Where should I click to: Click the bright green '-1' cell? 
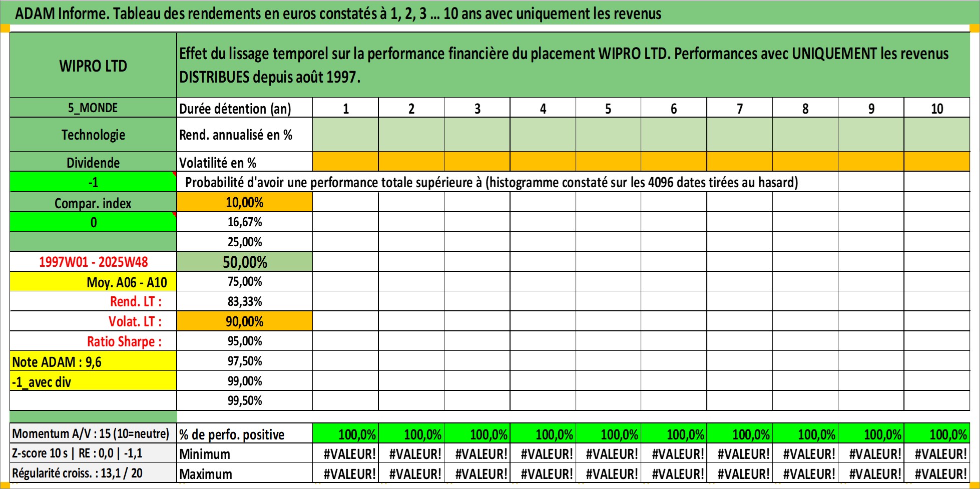(93, 182)
